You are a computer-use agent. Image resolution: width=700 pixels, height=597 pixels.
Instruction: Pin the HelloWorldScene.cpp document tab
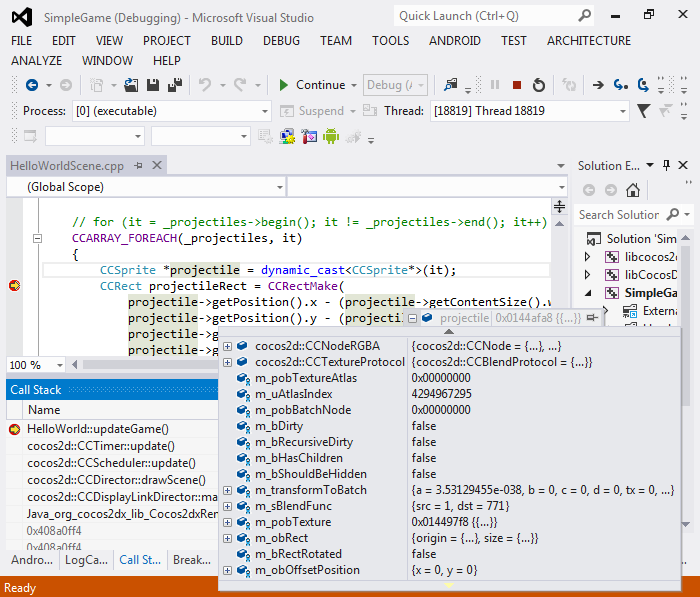139,166
